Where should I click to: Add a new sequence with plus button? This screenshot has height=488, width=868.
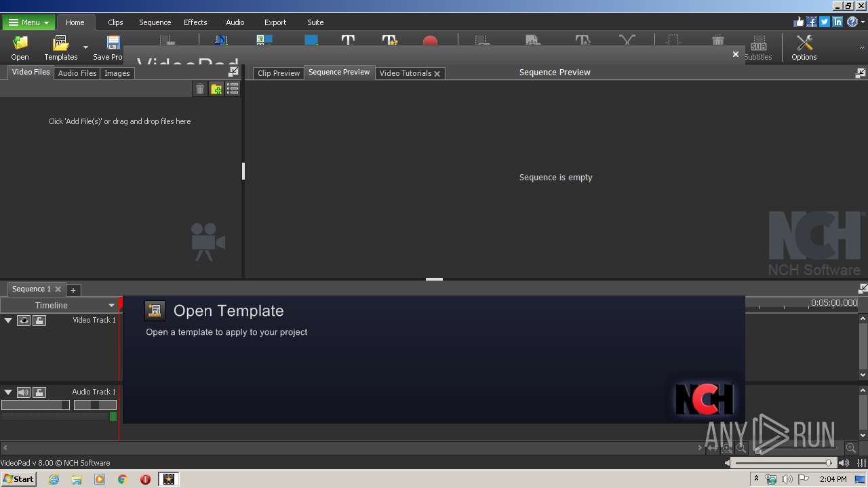73,290
